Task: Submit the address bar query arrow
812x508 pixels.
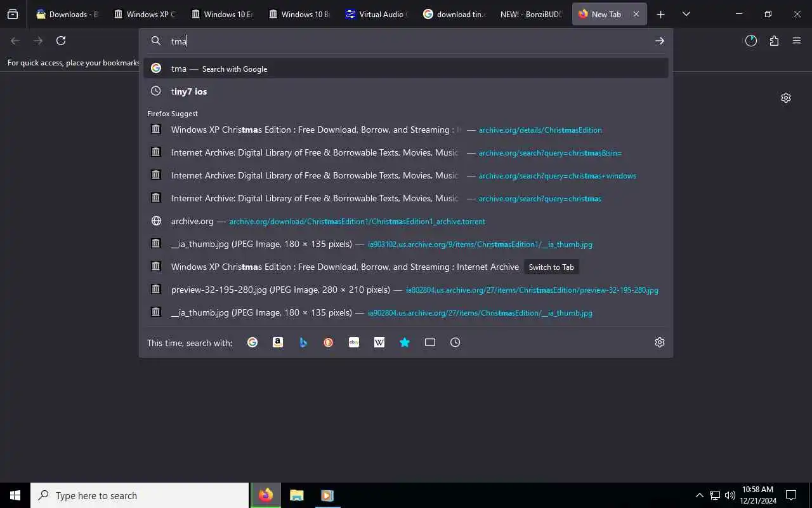Action: pos(660,41)
